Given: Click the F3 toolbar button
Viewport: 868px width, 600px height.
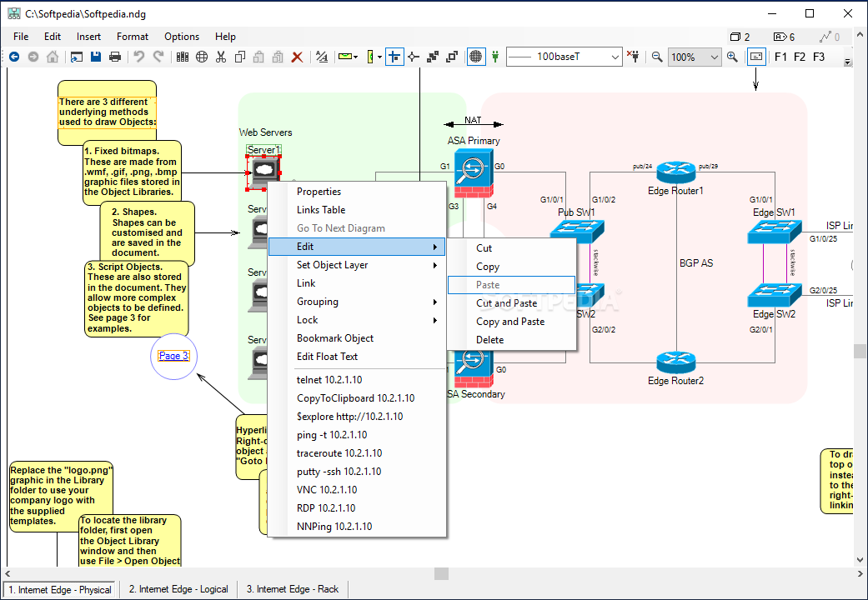Looking at the screenshot, I should 819,57.
